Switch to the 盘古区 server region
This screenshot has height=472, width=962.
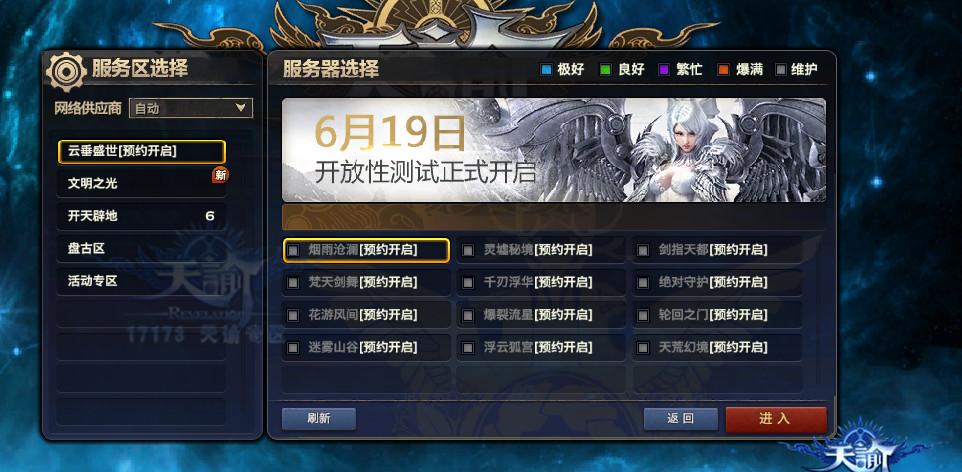[142, 249]
